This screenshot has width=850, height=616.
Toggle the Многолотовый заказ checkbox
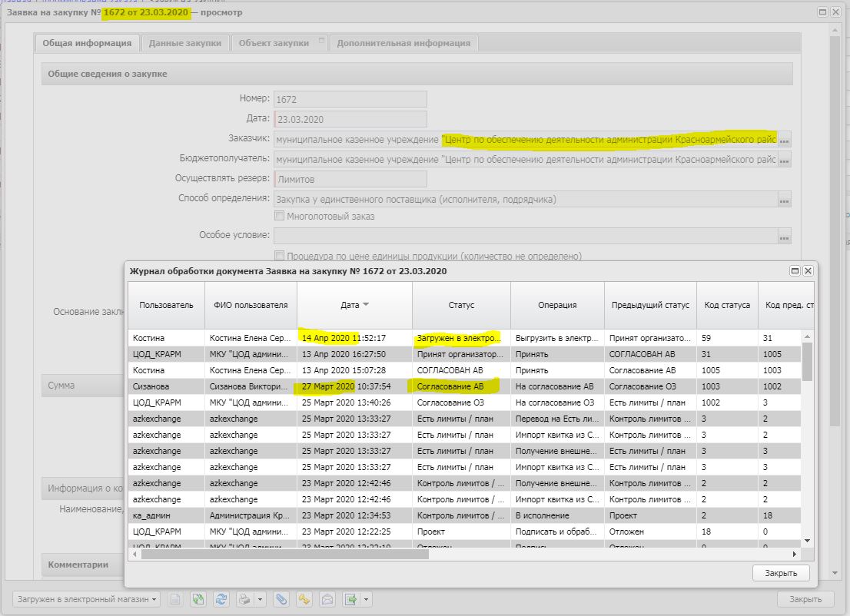click(280, 217)
